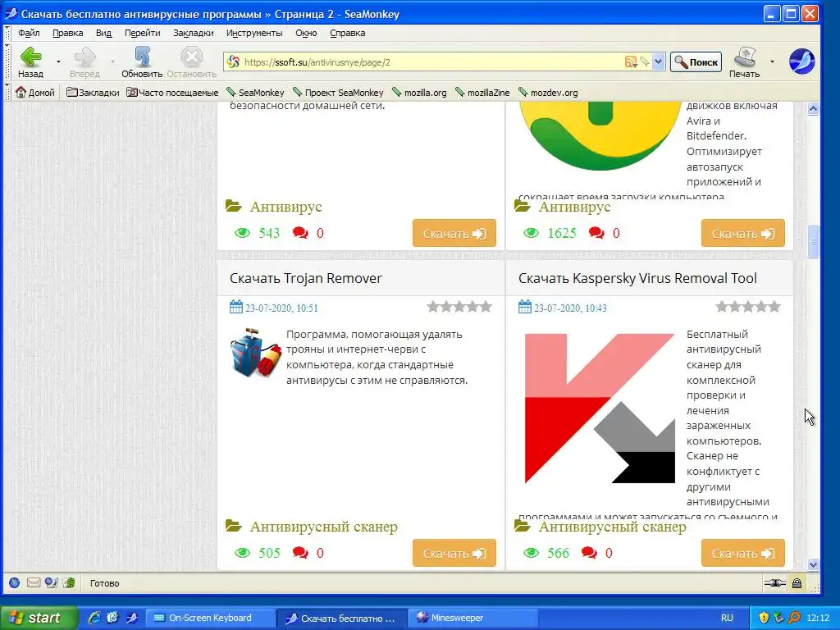Image resolution: width=840 pixels, height=630 pixels.
Task: Click the online/offline connection icon
Action: point(774,583)
